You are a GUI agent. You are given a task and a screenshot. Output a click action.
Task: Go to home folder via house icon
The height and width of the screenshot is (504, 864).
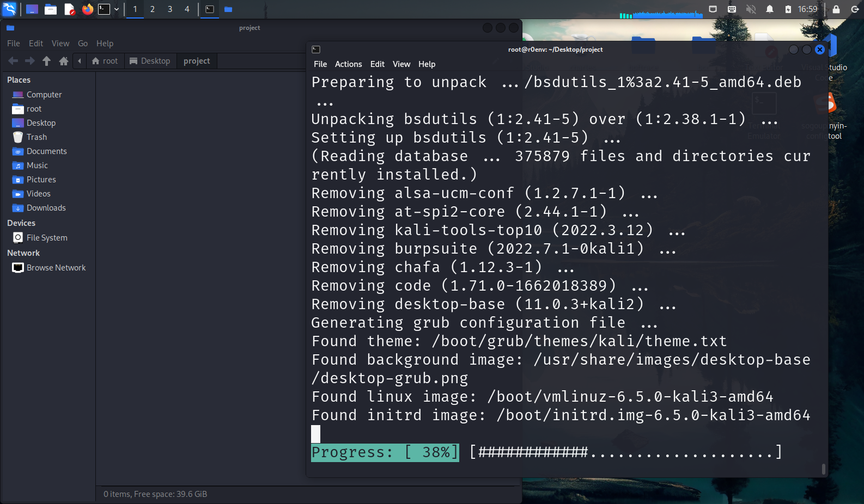click(64, 61)
